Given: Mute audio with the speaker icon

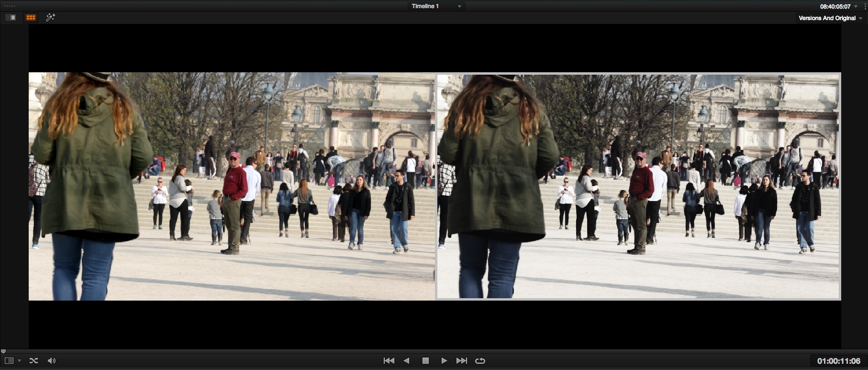Looking at the screenshot, I should click(52, 361).
